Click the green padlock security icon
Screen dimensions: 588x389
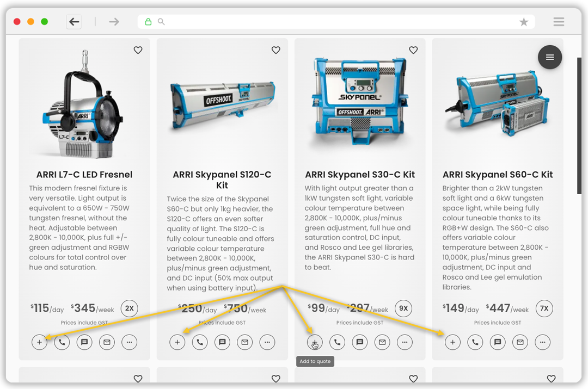point(148,22)
